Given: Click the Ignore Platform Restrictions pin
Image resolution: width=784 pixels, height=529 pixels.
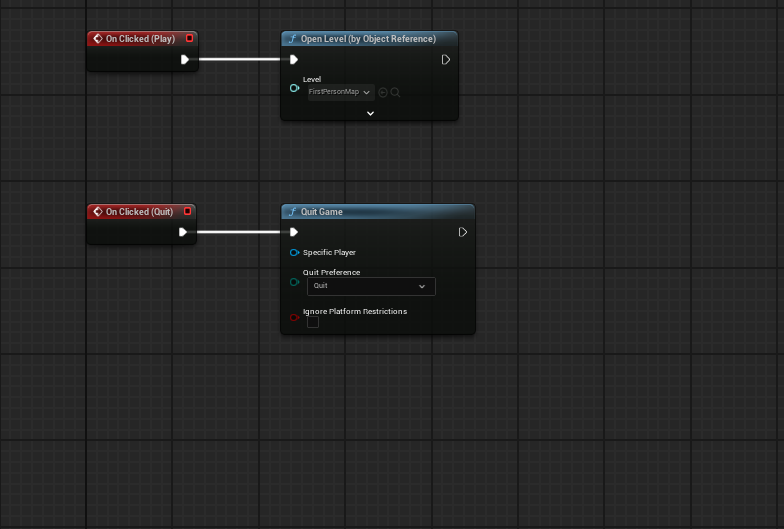Looking at the screenshot, I should point(294,317).
